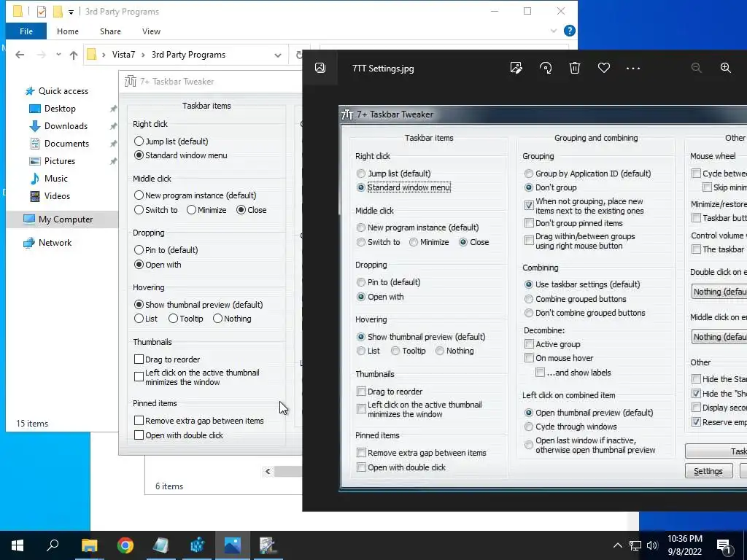The height and width of the screenshot is (560, 747).
Task: Open Downloads in the navigation pane
Action: [66, 126]
